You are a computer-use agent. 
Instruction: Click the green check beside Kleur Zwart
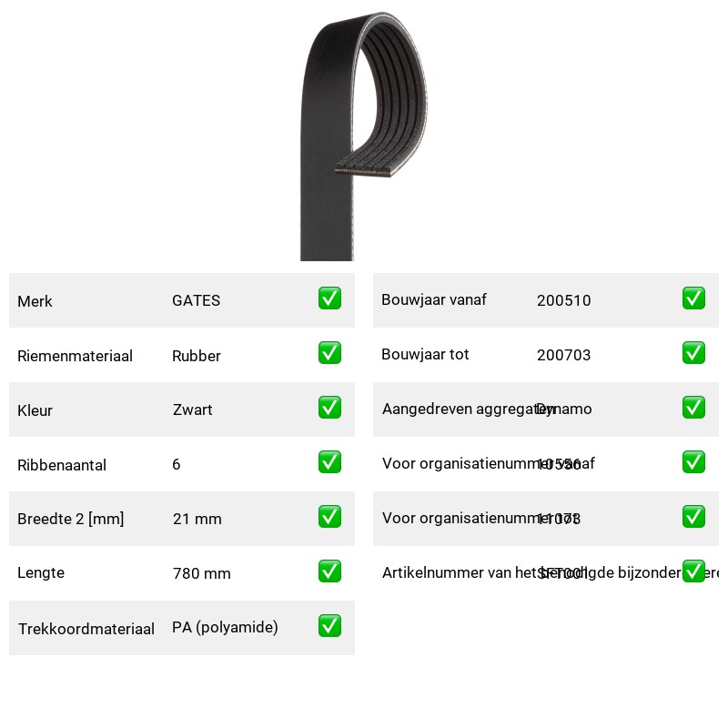pos(329,407)
